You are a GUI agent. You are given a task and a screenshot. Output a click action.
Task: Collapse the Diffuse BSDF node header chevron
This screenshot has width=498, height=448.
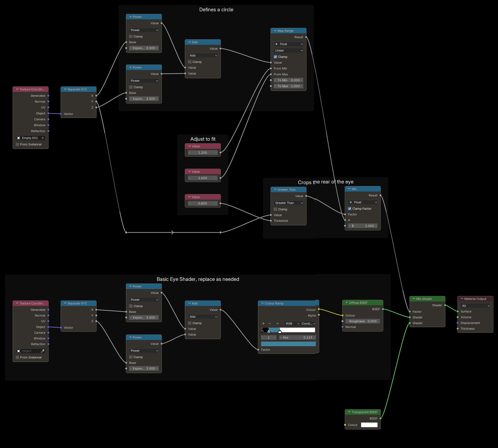pyautogui.click(x=347, y=303)
